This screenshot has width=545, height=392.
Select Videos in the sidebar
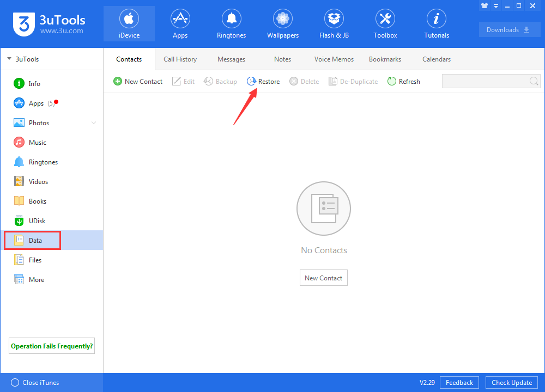point(52,182)
